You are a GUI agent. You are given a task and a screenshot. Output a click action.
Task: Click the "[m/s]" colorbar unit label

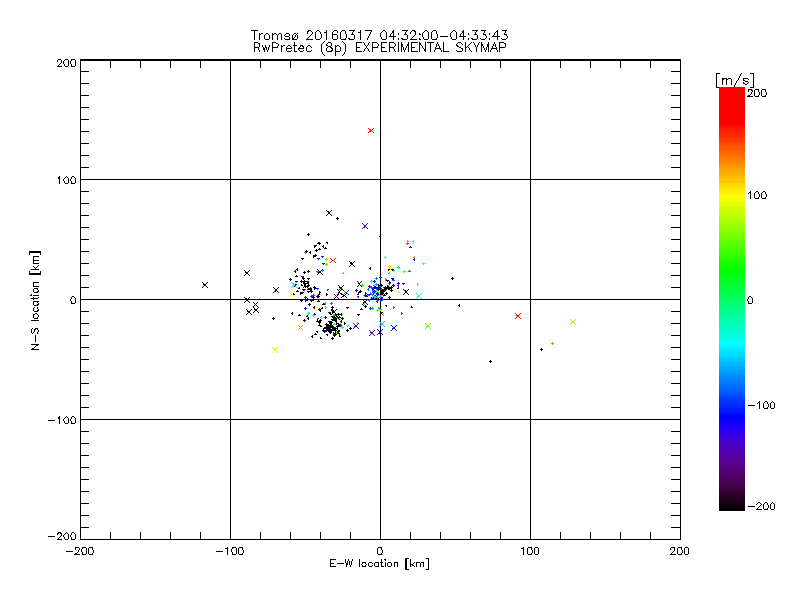[x=735, y=80]
